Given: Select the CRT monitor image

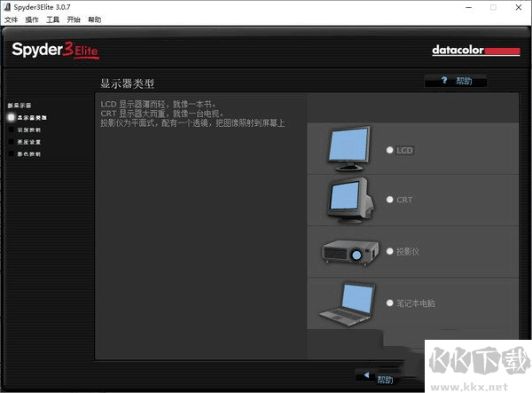Looking at the screenshot, I should pos(350,200).
